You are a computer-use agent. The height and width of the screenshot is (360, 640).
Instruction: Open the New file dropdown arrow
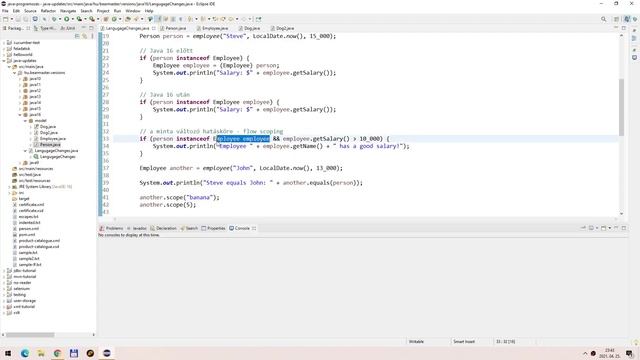tap(11, 19)
